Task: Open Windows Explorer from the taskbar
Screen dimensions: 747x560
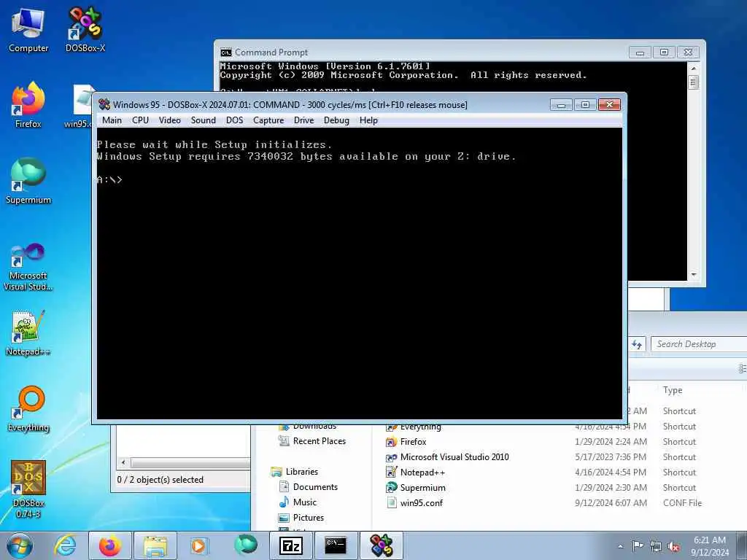Action: click(155, 545)
